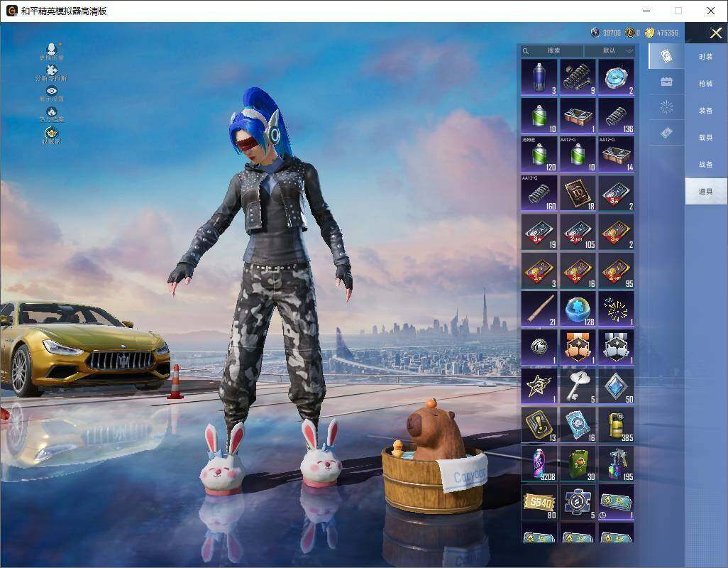
Task: Select the paint spray gun item with count 195
Action: tap(616, 464)
